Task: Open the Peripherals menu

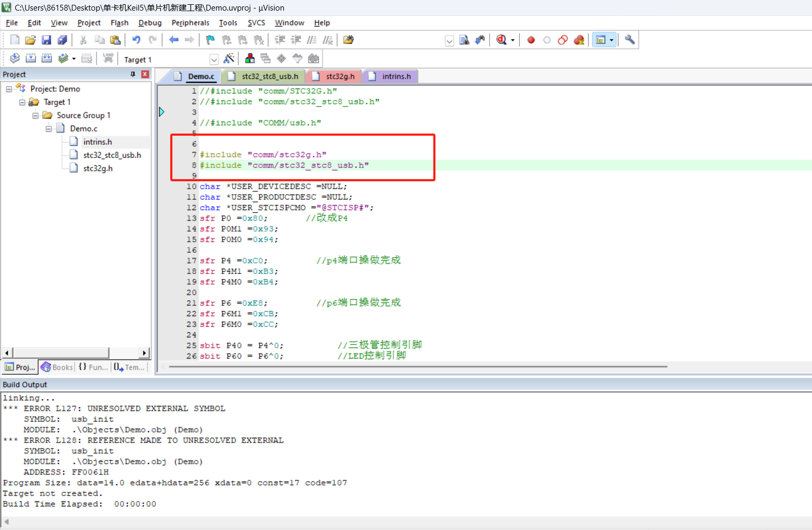Action: pos(190,23)
